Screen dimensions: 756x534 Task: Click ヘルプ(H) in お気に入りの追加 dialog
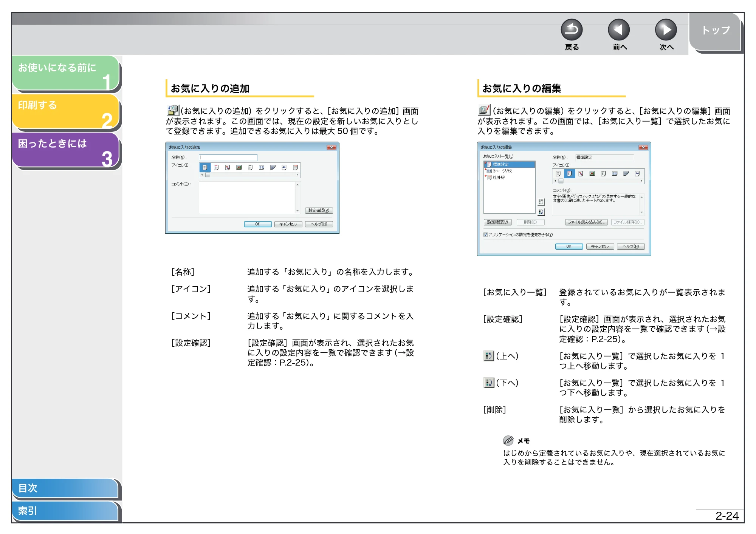[319, 224]
